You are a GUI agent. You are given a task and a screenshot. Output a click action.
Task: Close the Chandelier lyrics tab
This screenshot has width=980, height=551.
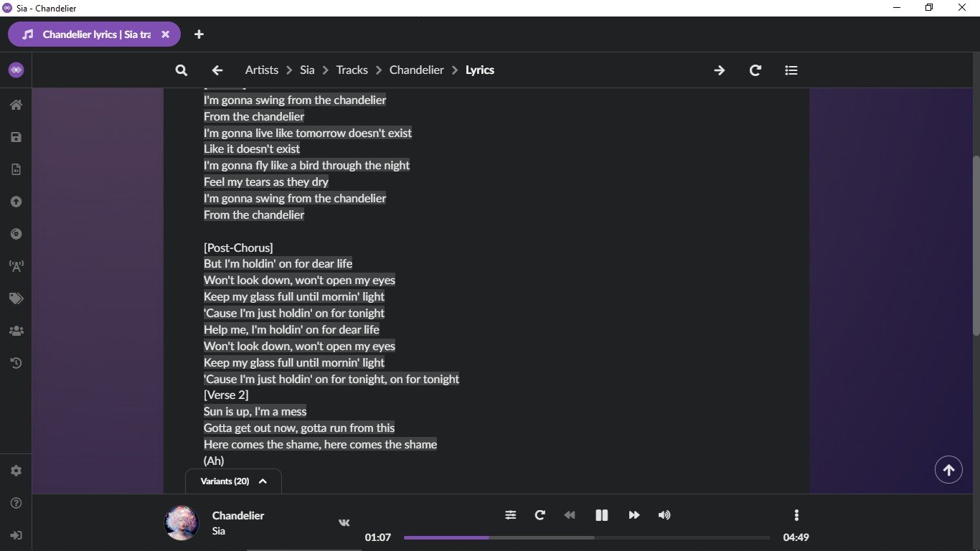click(x=166, y=34)
